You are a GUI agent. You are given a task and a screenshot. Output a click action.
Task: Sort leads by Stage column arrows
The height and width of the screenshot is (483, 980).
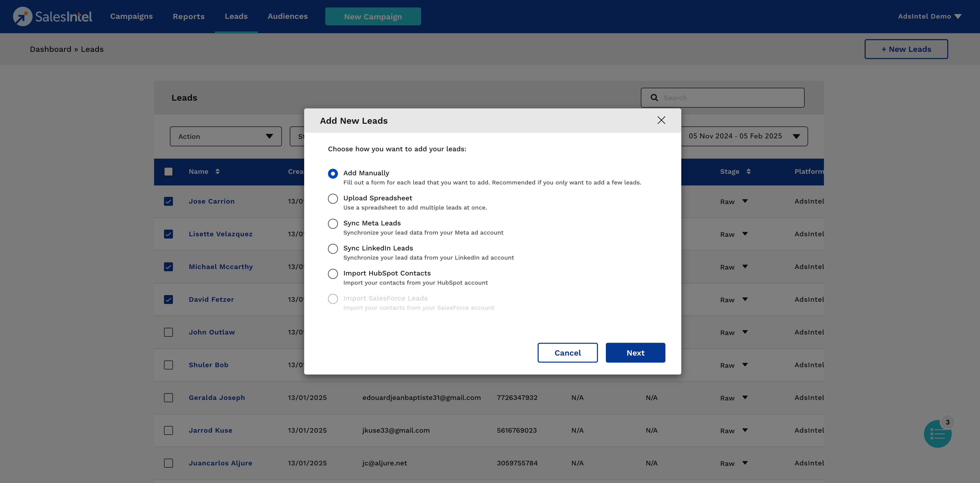pyautogui.click(x=748, y=172)
